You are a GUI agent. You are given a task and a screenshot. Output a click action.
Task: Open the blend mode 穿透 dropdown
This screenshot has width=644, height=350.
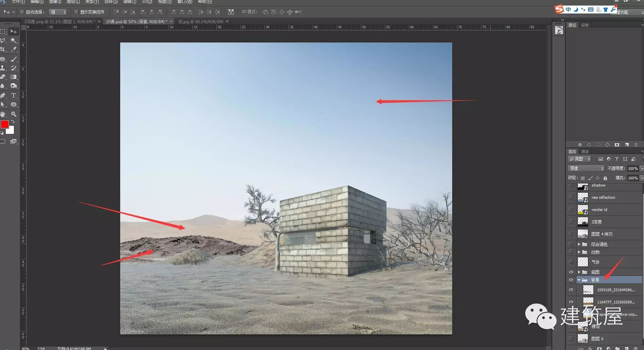[x=586, y=169]
